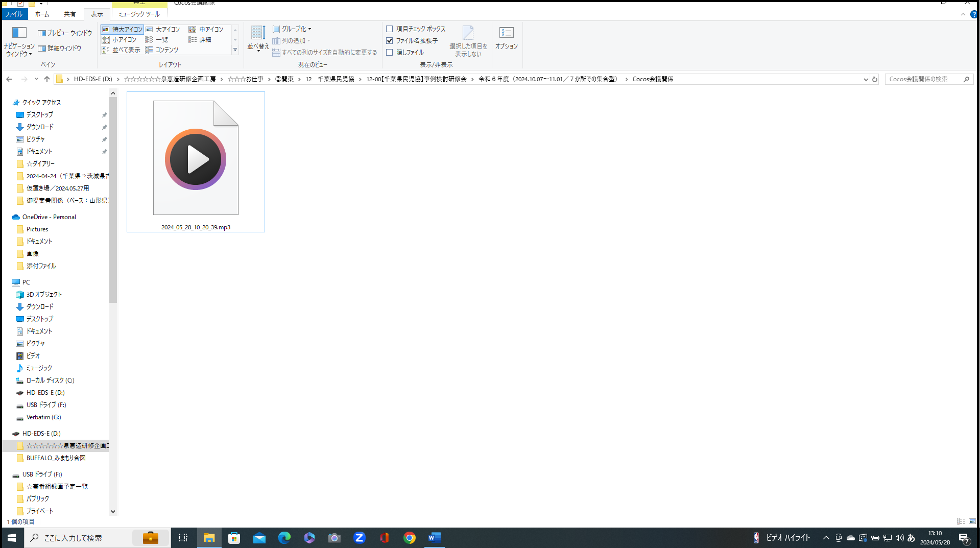Go up one folder level arrow
The image size is (980, 548).
click(47, 79)
